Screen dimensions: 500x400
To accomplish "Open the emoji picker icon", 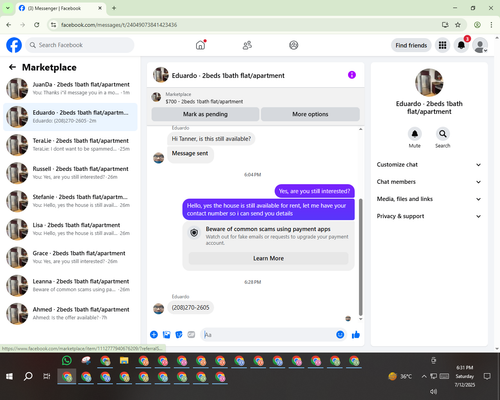I will point(340,335).
